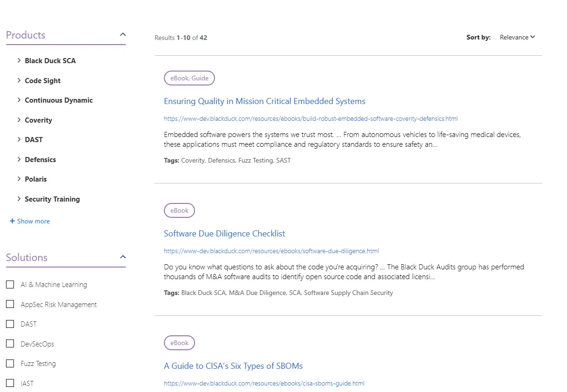567x392 pixels.
Task: Click the eBook badge above CISA's SBOMs guide
Action: pyautogui.click(x=179, y=343)
